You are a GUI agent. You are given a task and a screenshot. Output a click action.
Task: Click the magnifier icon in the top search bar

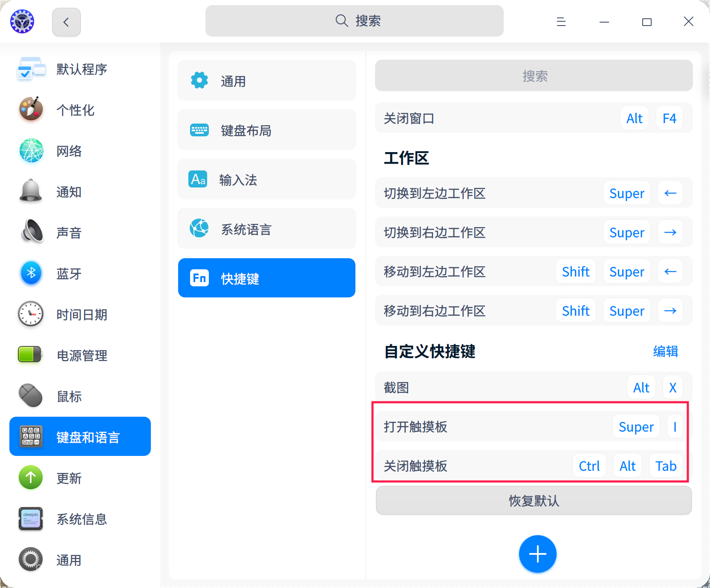tap(342, 20)
